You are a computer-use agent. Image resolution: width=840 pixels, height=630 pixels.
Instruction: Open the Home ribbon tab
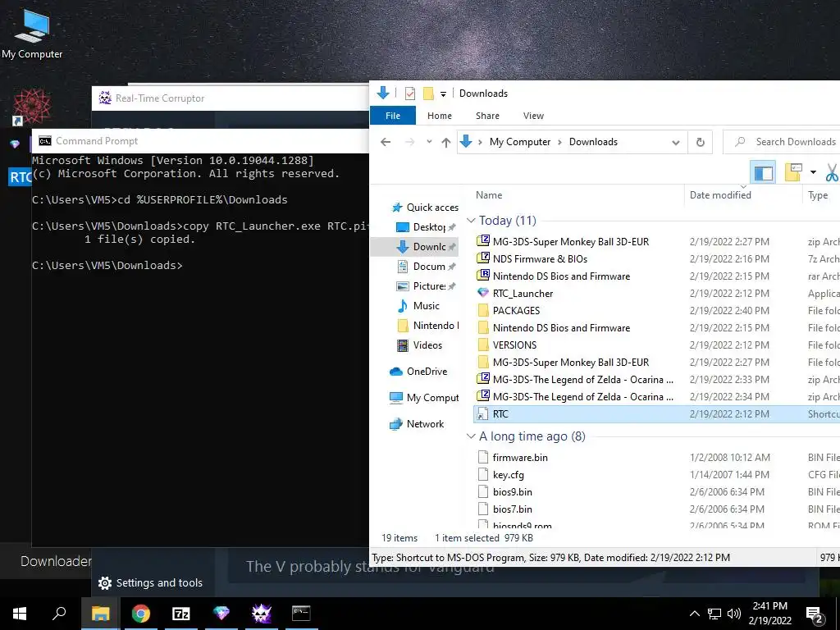(440, 116)
